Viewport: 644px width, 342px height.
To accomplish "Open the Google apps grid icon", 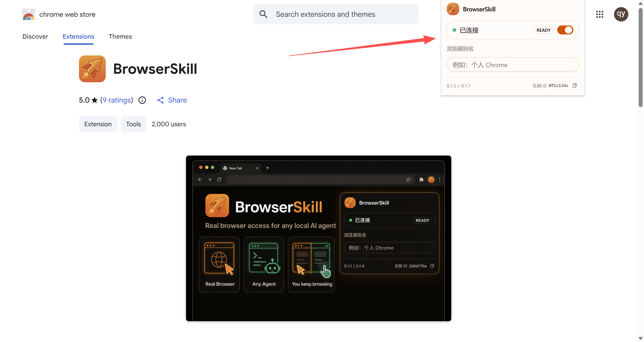I will 600,14.
